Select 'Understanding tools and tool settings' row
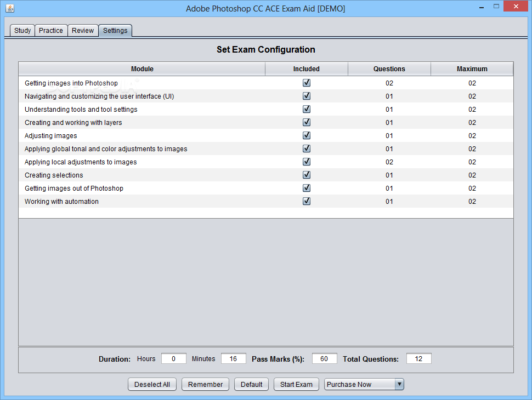532x400 pixels. (x=266, y=110)
